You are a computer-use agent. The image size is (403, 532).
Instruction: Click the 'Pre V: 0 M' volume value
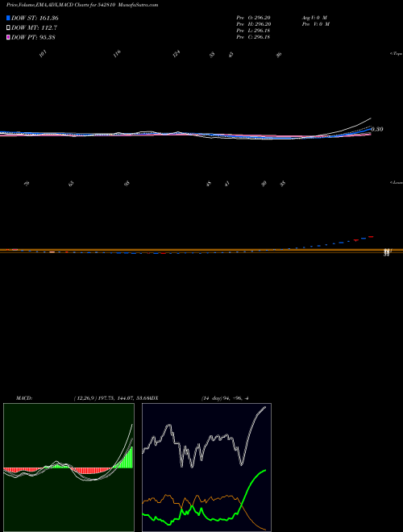[x=315, y=24]
